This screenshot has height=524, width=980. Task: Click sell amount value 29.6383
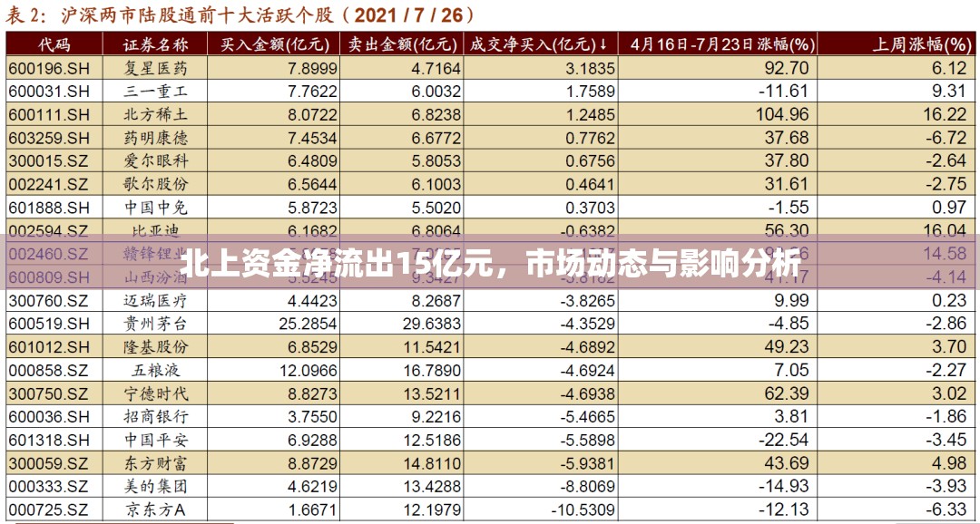tap(432, 324)
